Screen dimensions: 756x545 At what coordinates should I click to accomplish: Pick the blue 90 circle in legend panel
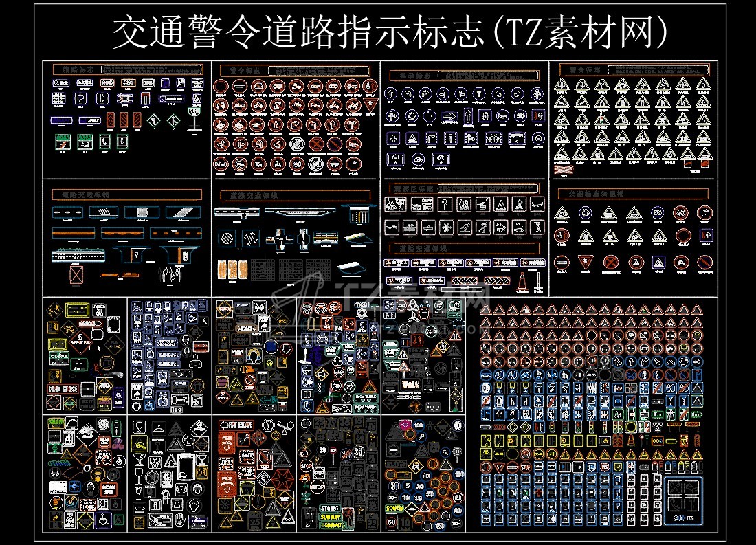[656, 212]
